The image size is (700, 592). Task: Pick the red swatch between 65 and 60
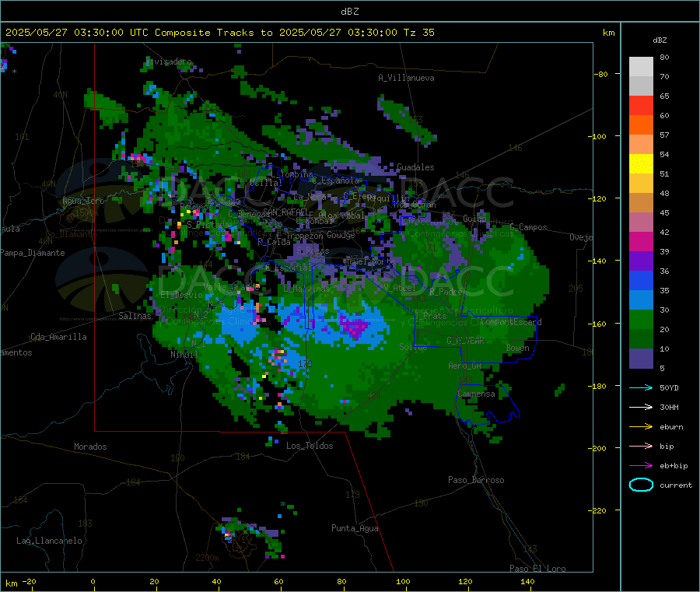click(x=641, y=105)
